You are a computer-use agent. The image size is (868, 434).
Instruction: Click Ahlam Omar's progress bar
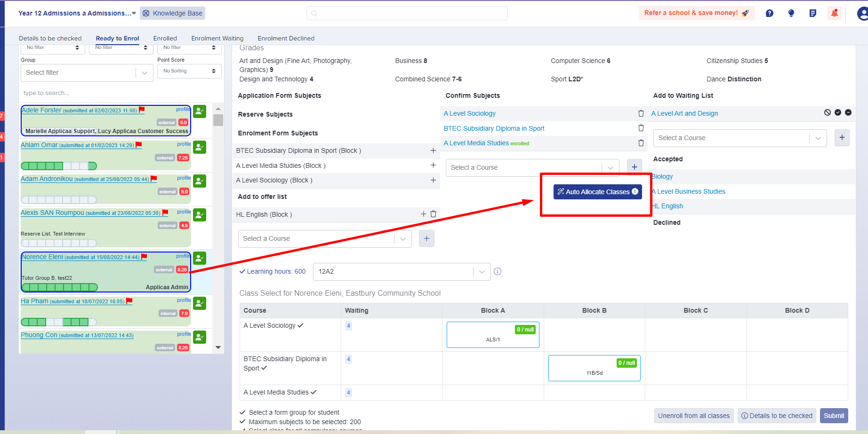pyautogui.click(x=59, y=166)
